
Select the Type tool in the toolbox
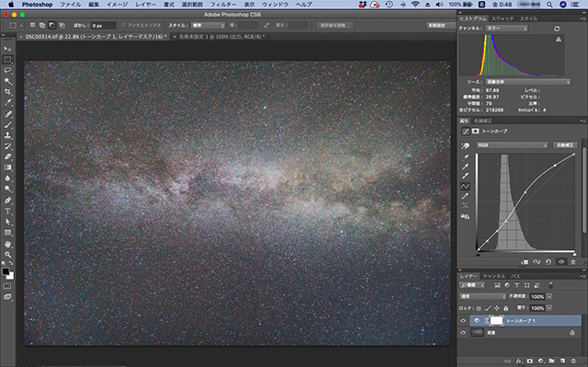coord(7,211)
